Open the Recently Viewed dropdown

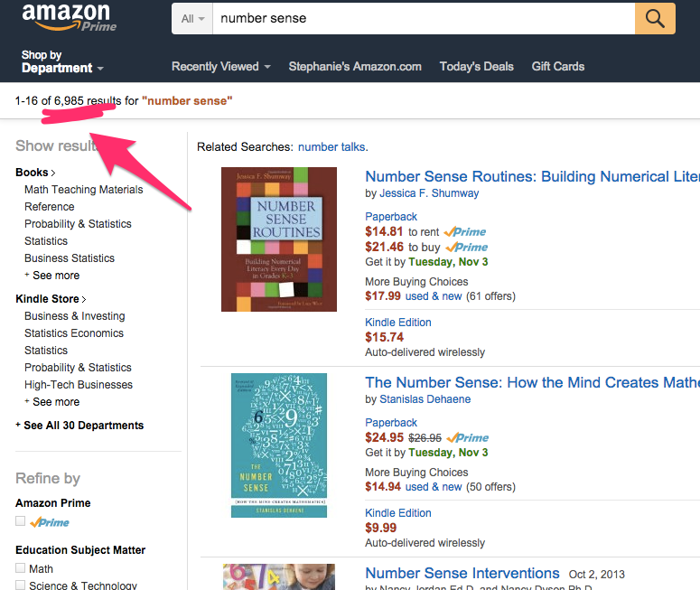coord(220,66)
